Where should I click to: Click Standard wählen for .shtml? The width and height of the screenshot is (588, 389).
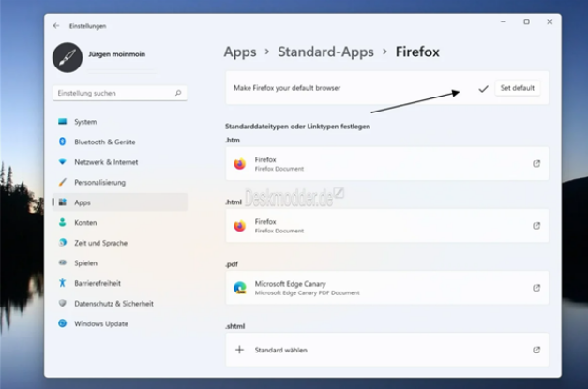281,350
